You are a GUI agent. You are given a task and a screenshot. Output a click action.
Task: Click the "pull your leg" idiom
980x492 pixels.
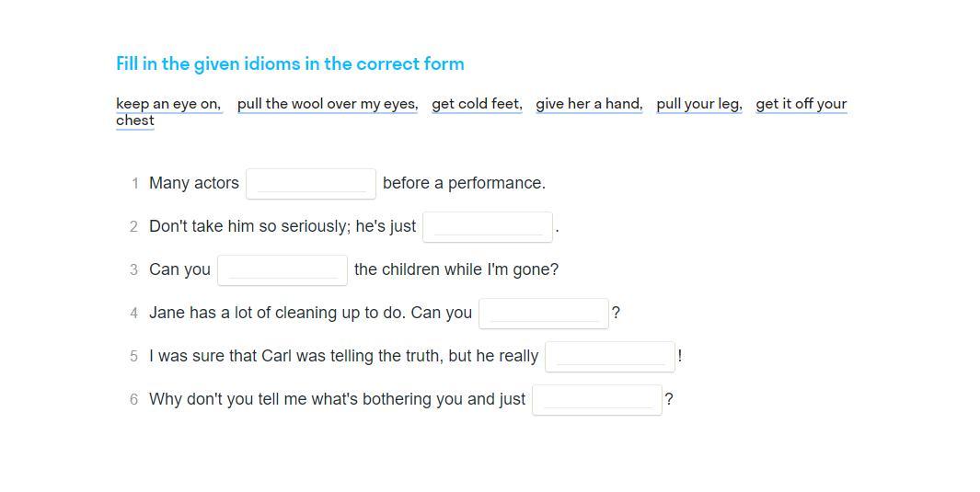point(698,104)
